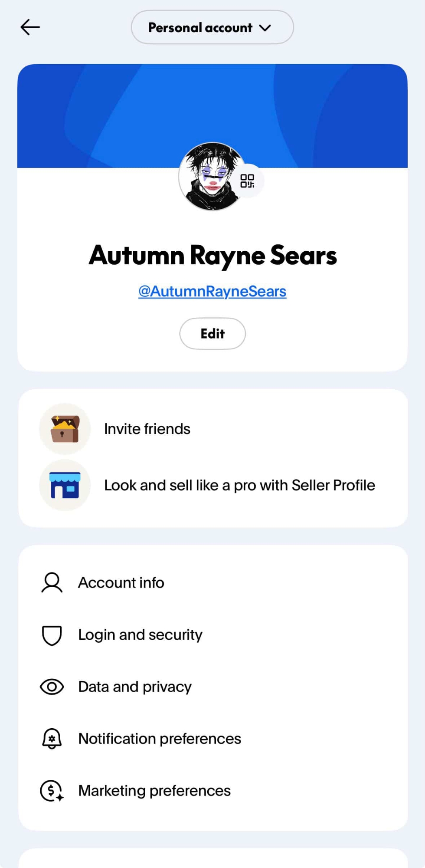Go to Login and security
Viewport: 425px width, 868px height.
point(140,635)
